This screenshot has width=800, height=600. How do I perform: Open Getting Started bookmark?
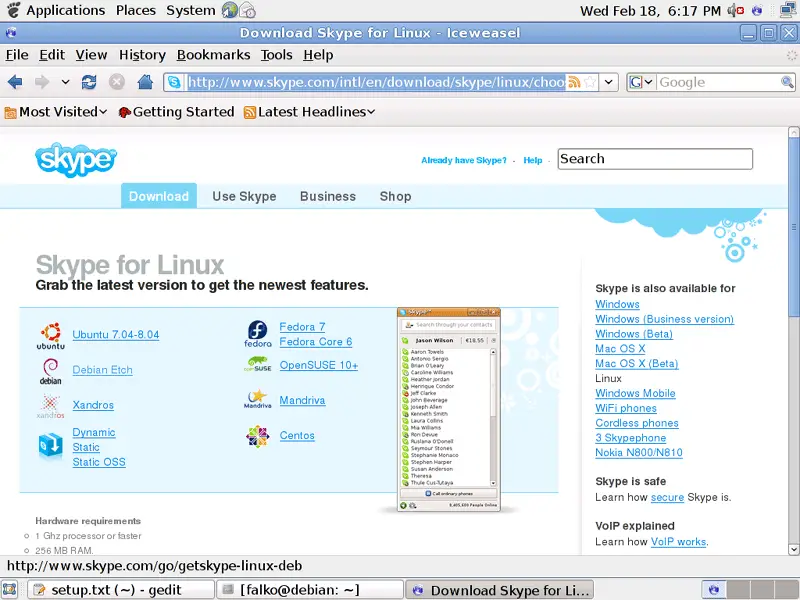coord(176,112)
